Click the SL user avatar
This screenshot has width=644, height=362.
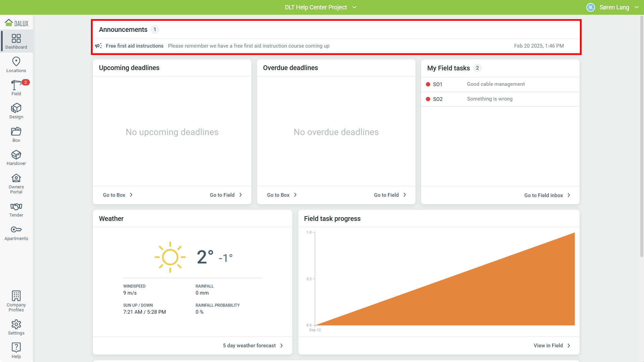tap(590, 7)
